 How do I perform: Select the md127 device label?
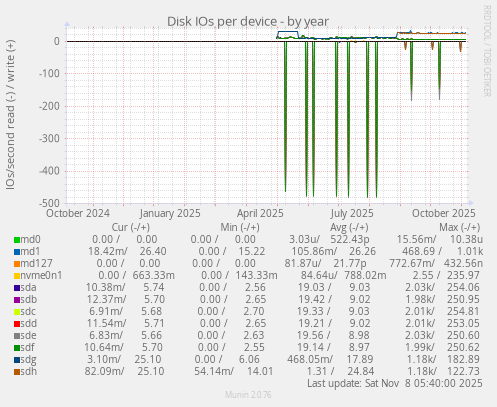point(37,263)
